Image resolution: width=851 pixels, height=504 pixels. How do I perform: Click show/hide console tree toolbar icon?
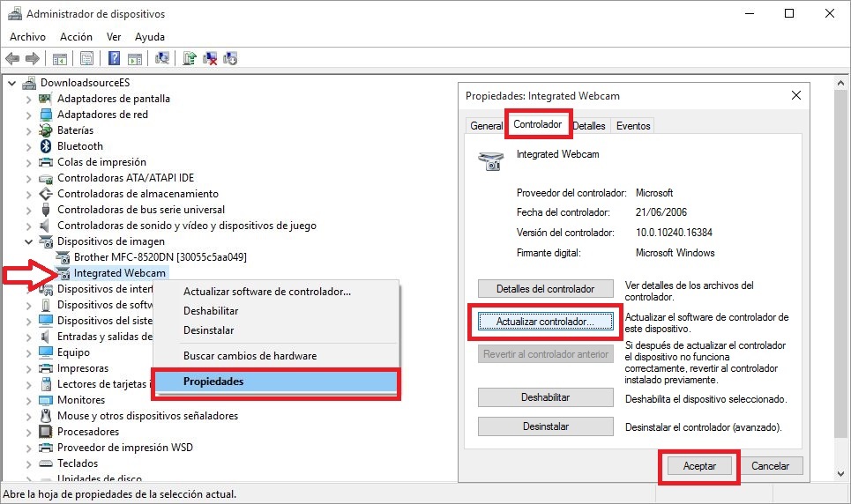[x=60, y=58]
